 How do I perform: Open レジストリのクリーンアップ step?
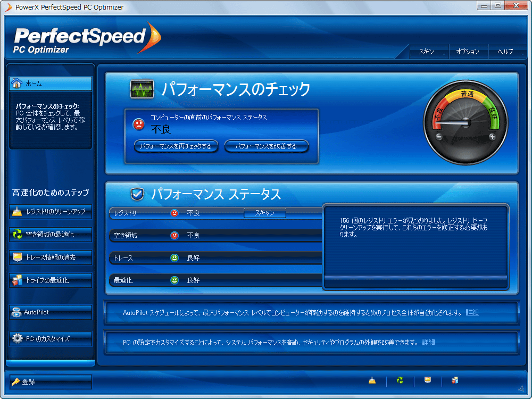tap(51, 212)
